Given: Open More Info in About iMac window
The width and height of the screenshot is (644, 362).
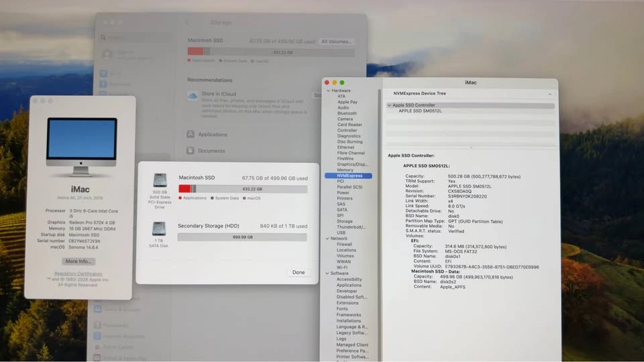Looking at the screenshot, I should (78, 261).
